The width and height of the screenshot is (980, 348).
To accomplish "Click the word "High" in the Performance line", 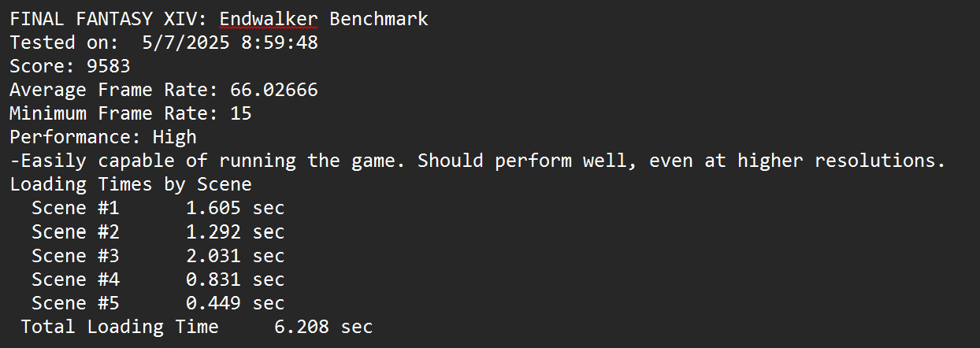I will pyautogui.click(x=174, y=137).
